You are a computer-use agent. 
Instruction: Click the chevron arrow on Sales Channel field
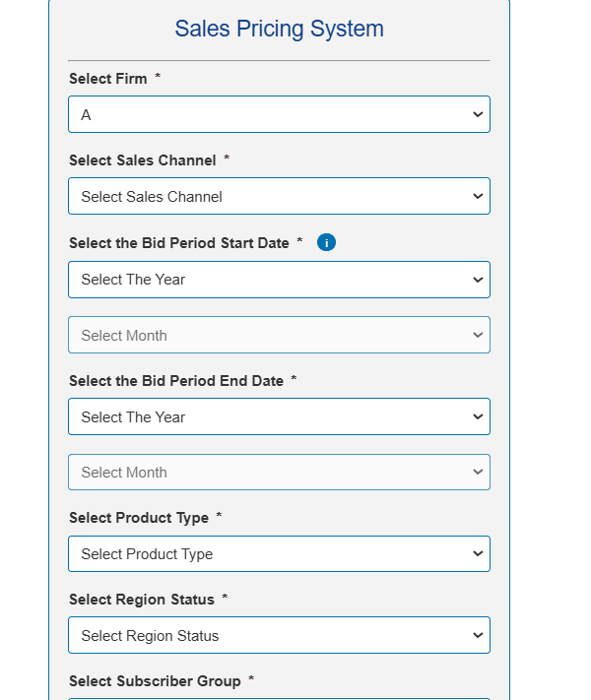(478, 196)
